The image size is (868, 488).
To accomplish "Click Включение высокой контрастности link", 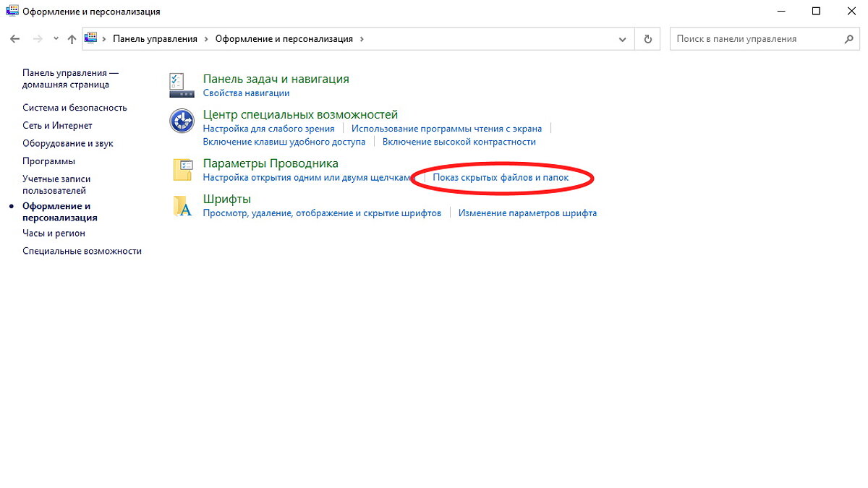I will coord(459,142).
